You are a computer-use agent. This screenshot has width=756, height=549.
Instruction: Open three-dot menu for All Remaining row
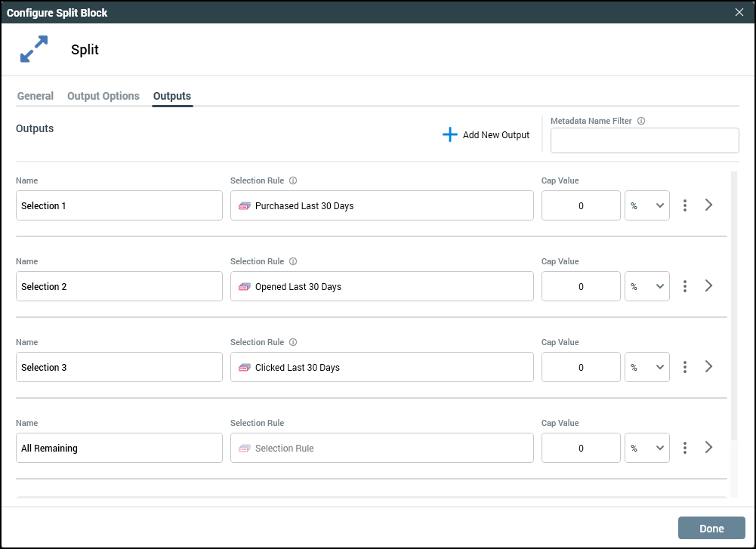pyautogui.click(x=685, y=448)
